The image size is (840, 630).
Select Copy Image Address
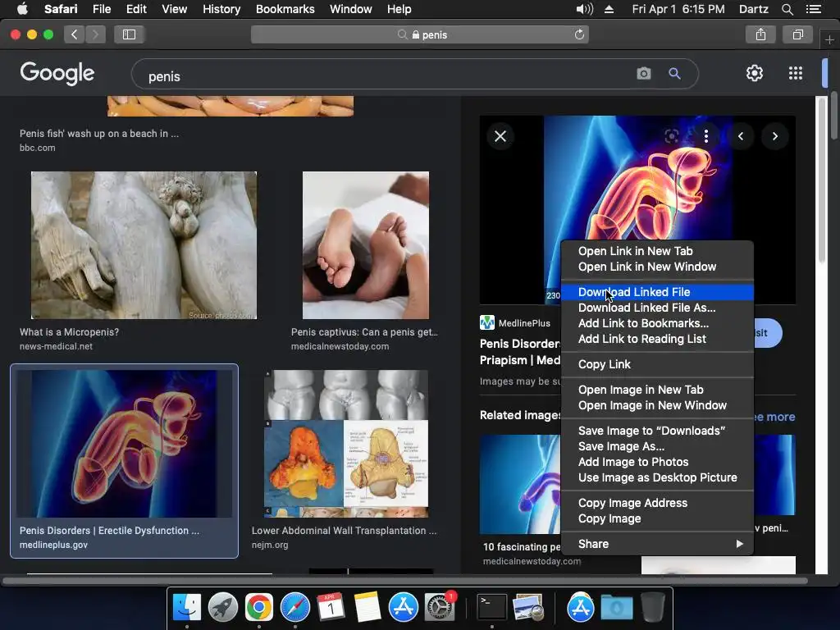coord(657,503)
